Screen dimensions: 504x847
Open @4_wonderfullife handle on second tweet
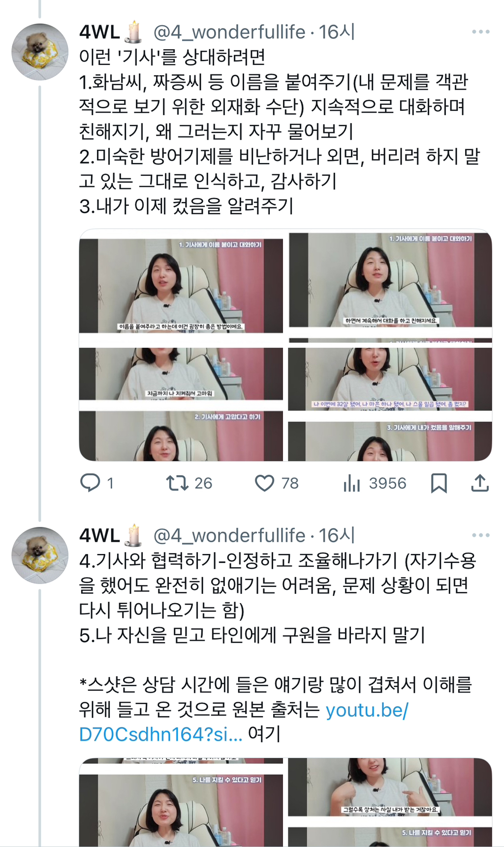229,536
